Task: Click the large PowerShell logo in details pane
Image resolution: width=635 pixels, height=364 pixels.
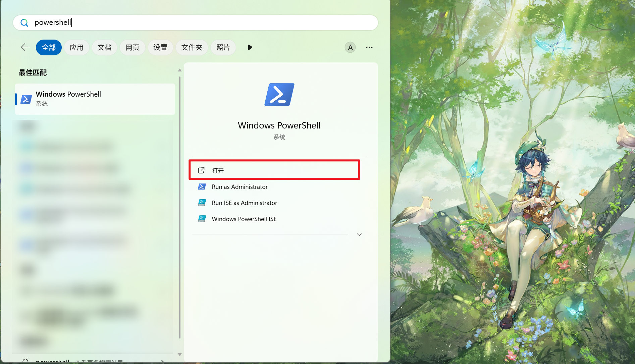Action: pyautogui.click(x=279, y=95)
